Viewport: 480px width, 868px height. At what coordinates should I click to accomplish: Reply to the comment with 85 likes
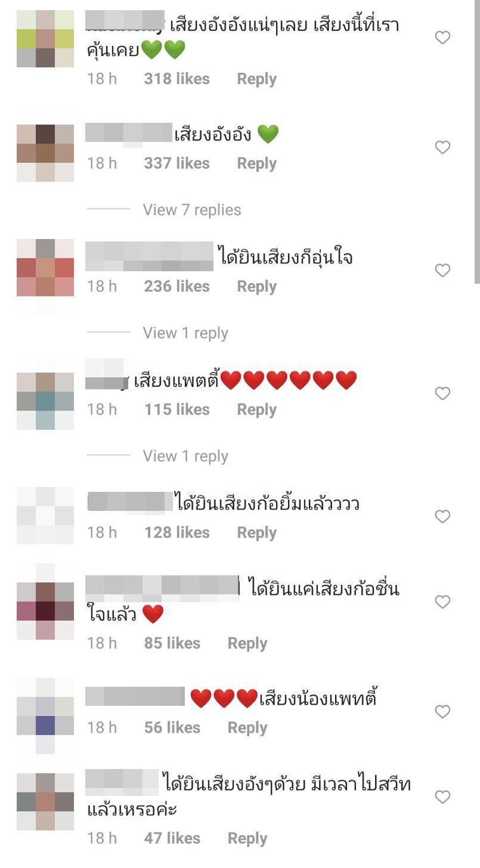(247, 644)
